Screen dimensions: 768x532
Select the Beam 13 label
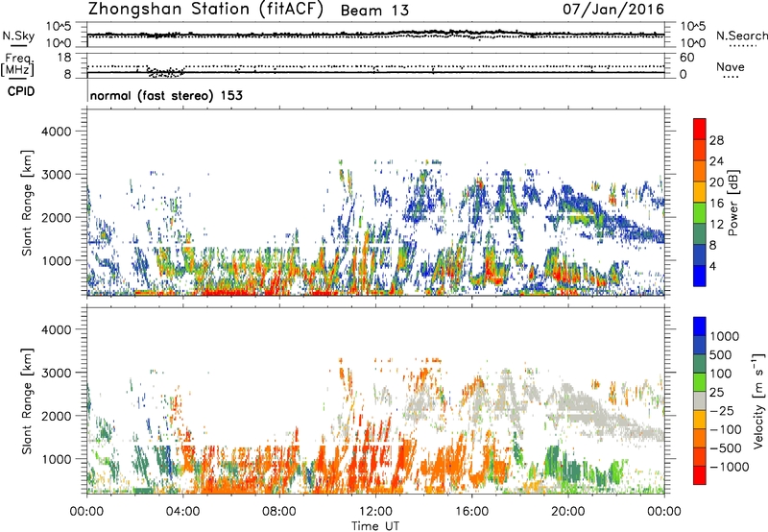pyautogui.click(x=374, y=11)
